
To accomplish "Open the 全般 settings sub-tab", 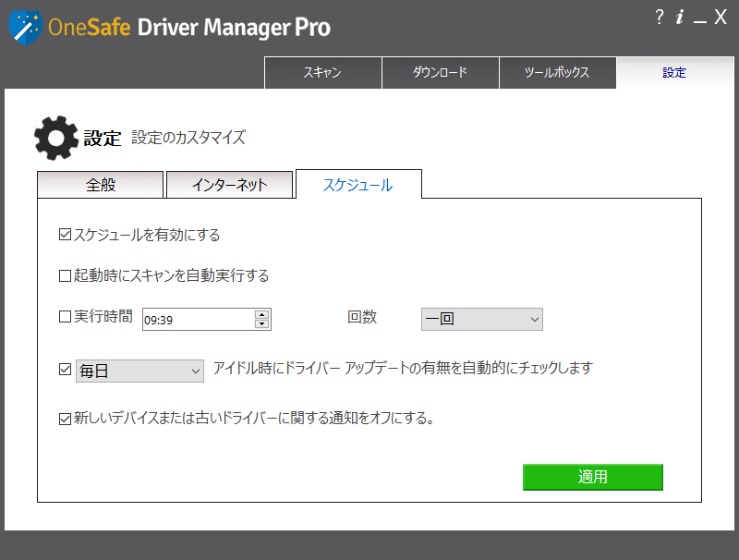I will 101,185.
